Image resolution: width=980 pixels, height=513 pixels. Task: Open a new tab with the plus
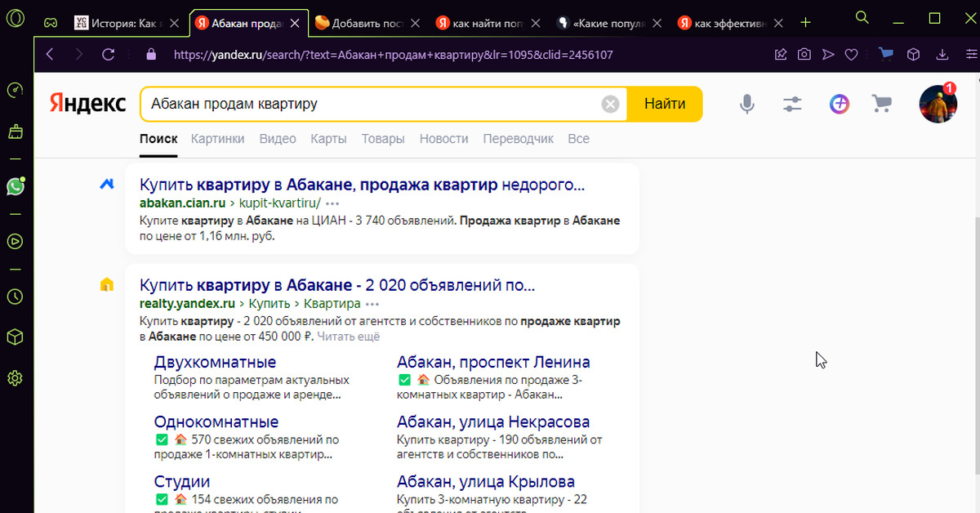pyautogui.click(x=806, y=22)
